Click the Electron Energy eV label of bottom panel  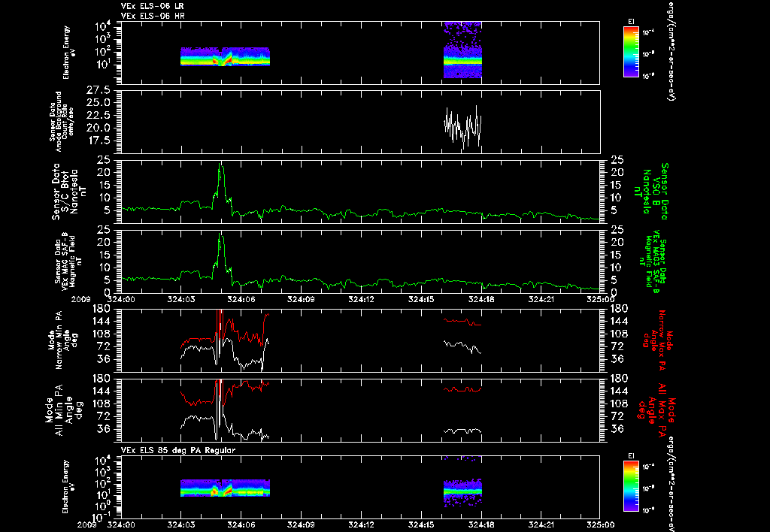[x=68, y=486]
